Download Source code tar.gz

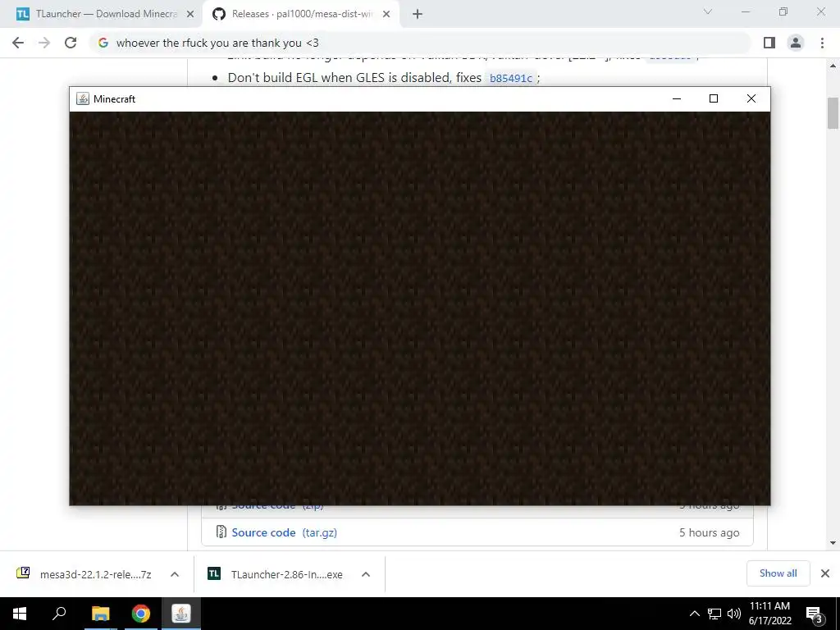point(285,532)
